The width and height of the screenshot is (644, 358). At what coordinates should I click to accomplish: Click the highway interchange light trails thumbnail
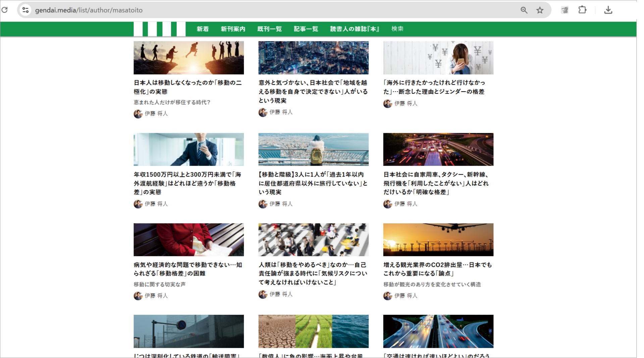coord(438,331)
